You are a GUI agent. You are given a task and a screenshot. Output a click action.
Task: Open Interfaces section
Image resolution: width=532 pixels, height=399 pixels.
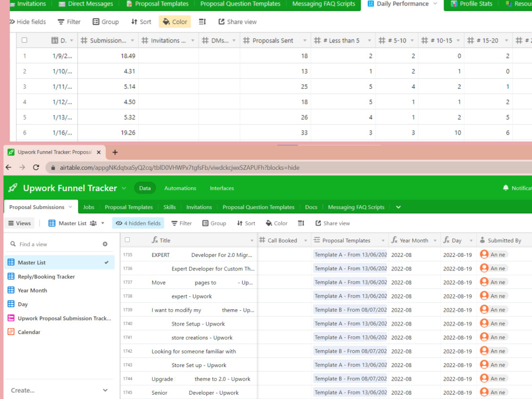[221, 188]
